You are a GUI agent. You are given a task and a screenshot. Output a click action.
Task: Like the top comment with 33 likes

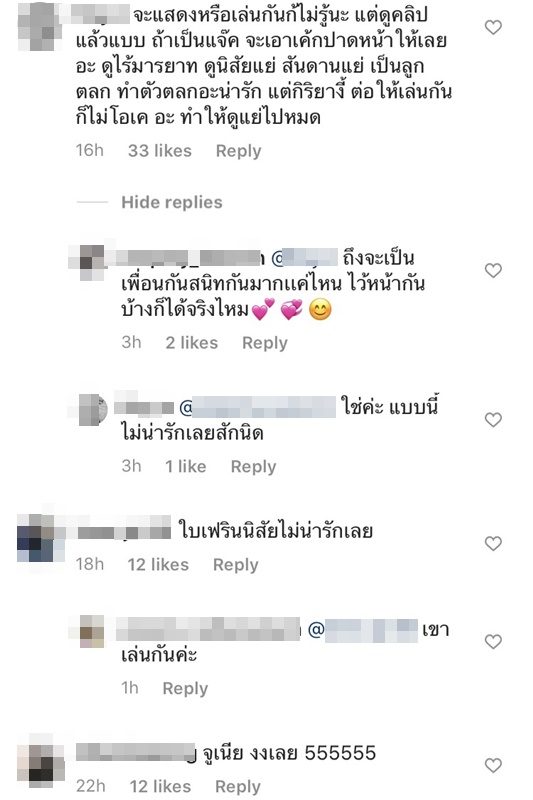[493, 27]
